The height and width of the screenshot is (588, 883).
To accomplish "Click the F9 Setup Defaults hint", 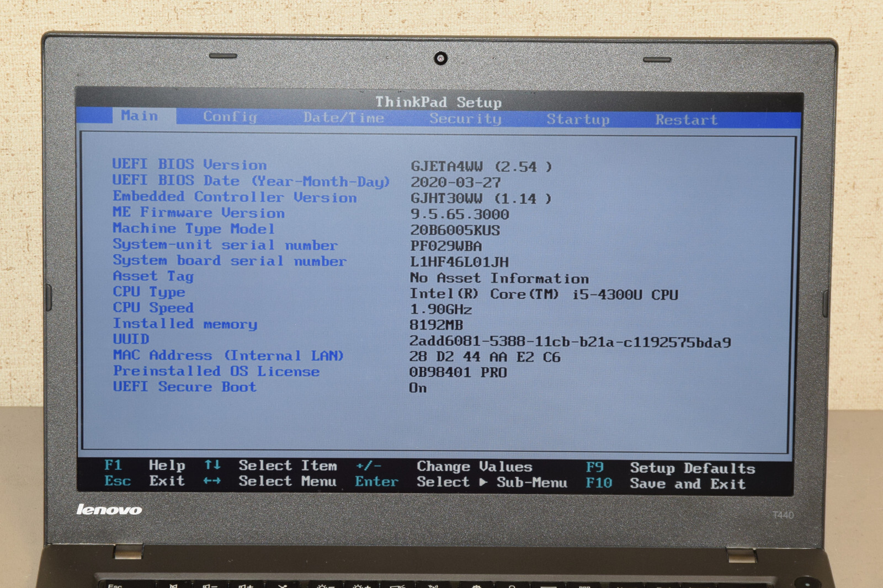I will coord(671,468).
